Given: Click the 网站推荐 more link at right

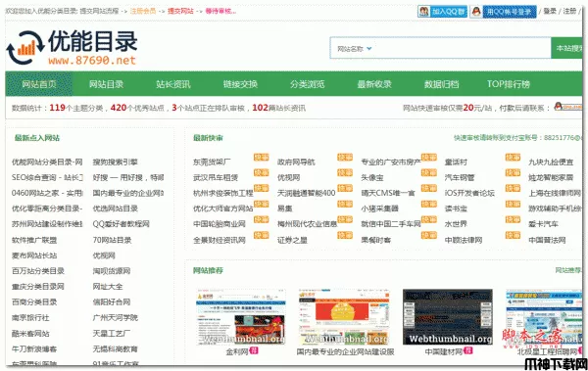Looking at the screenshot, I should (x=567, y=270).
